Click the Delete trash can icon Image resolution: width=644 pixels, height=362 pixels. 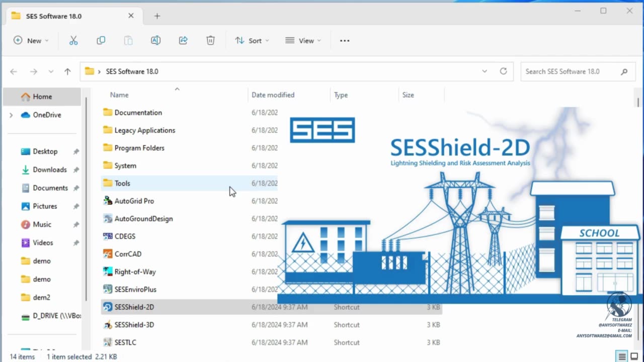(210, 41)
